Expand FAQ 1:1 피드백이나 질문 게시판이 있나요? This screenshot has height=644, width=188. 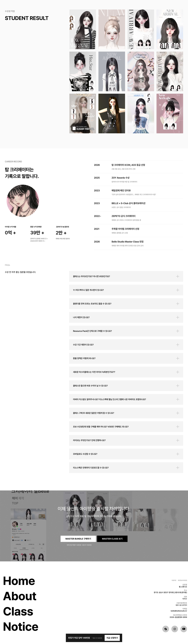(126, 290)
